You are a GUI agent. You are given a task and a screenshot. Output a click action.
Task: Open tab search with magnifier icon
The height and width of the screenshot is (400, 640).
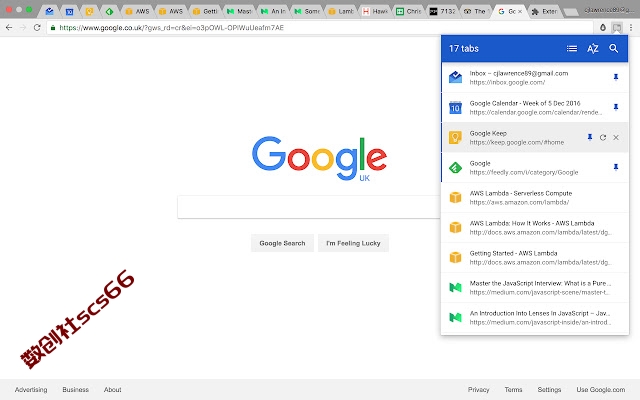click(613, 49)
